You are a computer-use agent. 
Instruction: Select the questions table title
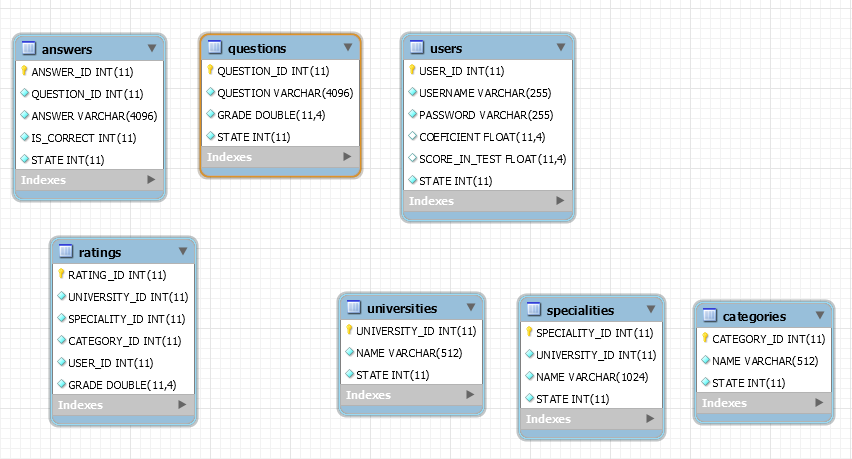click(x=257, y=48)
